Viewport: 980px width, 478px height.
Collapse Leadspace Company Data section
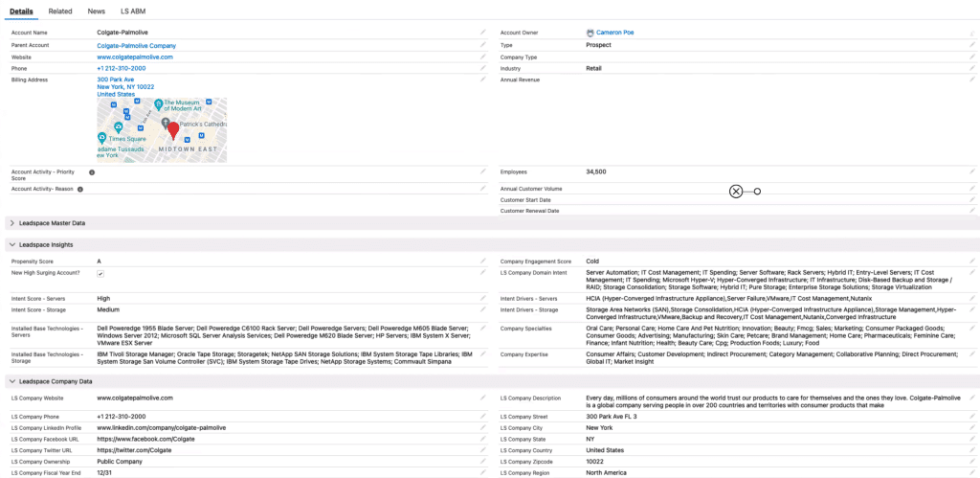[12, 381]
